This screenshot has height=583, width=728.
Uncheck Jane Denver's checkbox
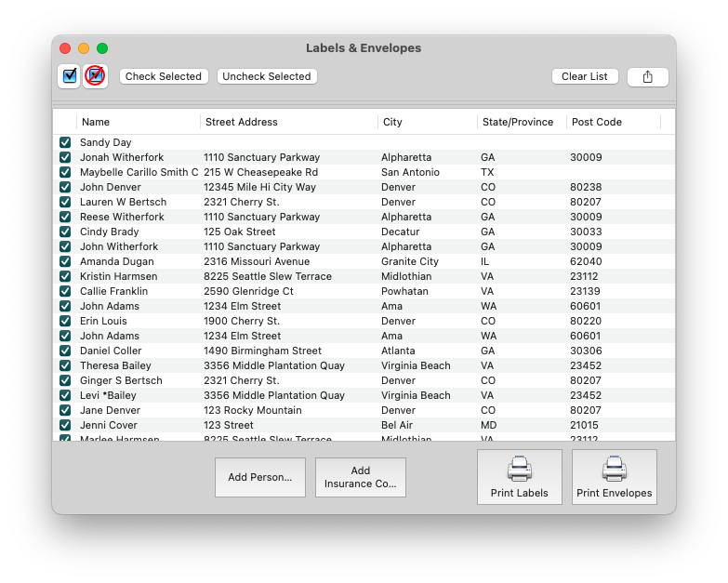[65, 410]
